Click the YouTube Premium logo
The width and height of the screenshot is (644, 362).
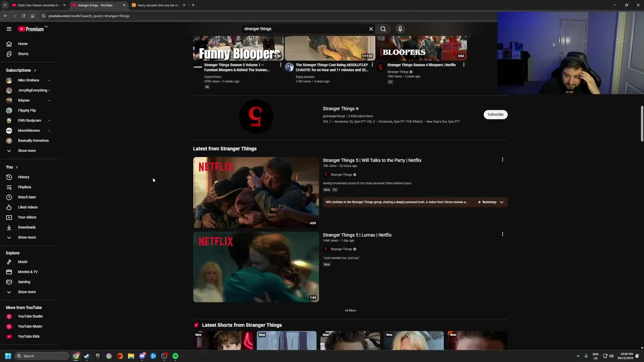(x=31, y=29)
